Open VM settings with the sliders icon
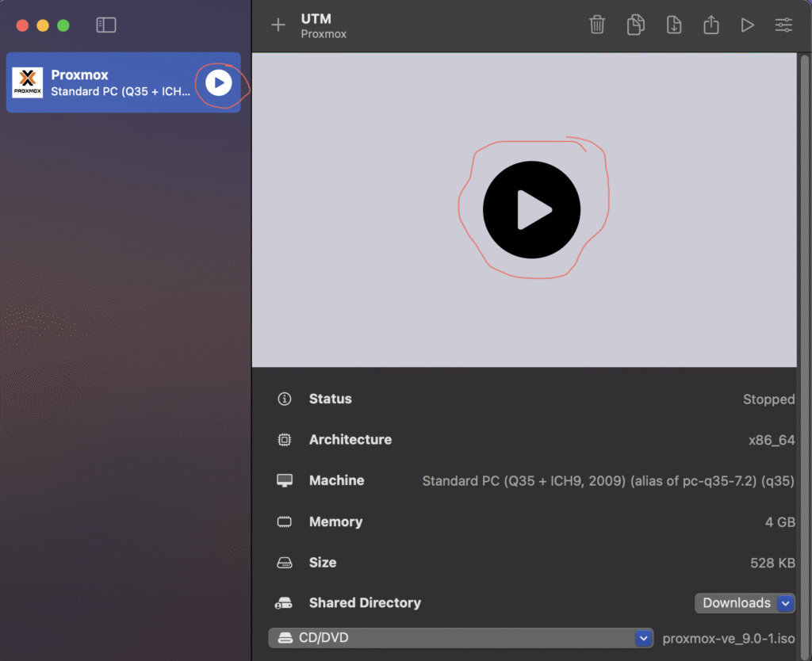Viewport: 812px width, 661px height. pos(783,25)
